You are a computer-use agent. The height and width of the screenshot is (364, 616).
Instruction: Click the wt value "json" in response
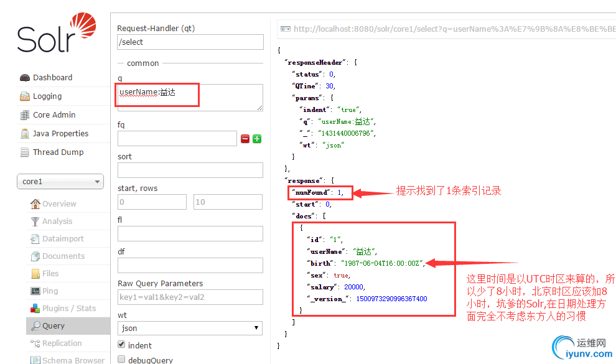[334, 145]
